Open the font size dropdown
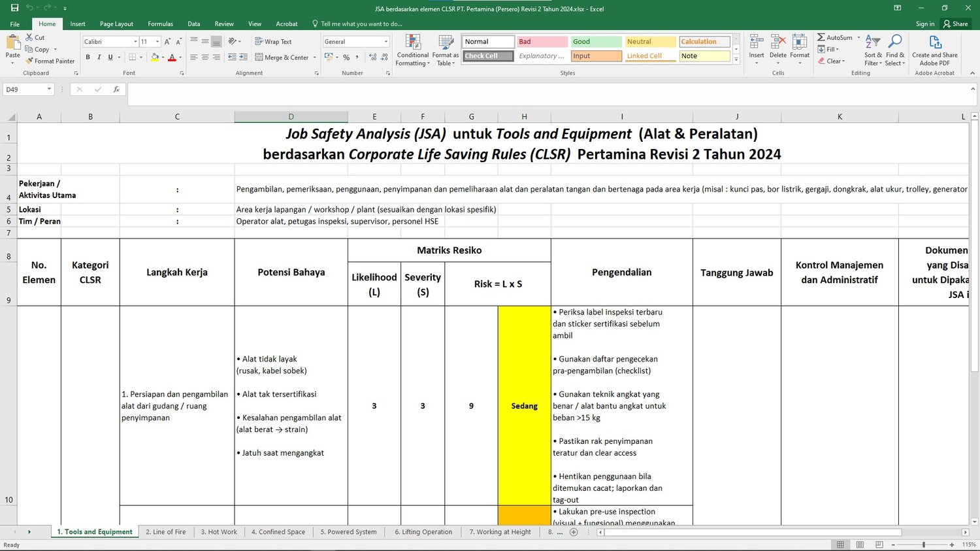Viewport: 980px width, 551px height. click(x=157, y=41)
